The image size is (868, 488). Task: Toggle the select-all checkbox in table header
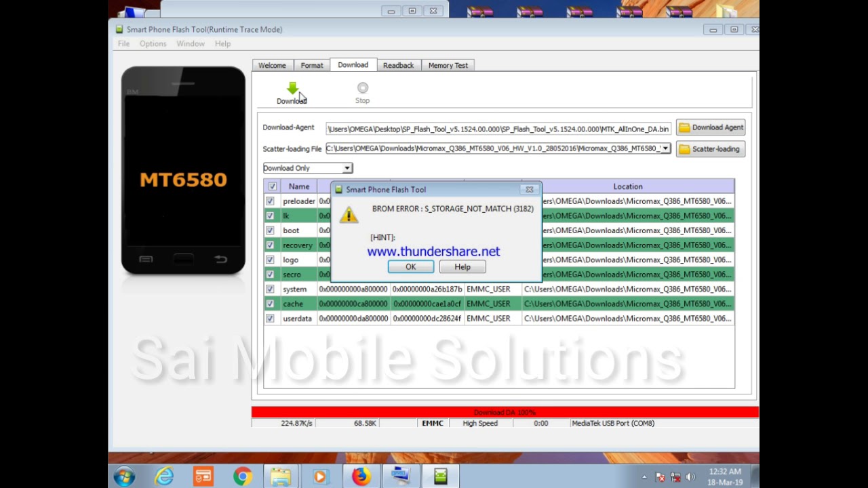click(273, 186)
